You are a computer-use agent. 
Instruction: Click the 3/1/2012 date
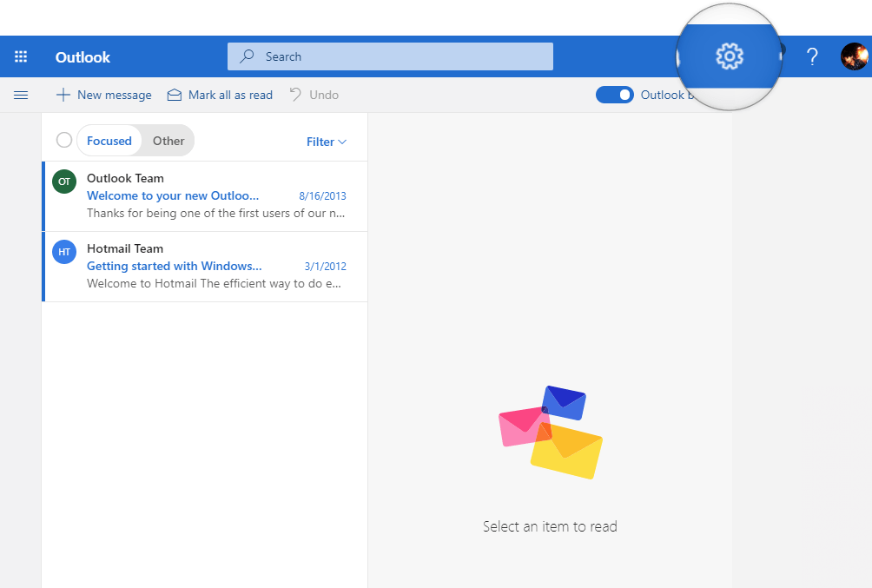pyautogui.click(x=326, y=267)
